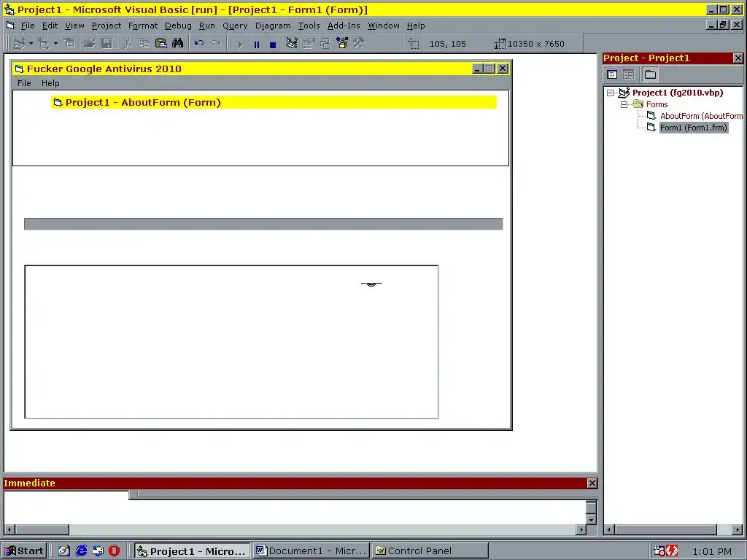Select Project1 (fg2010.vbp) root item
This screenshot has height=560, width=747.
pyautogui.click(x=678, y=93)
